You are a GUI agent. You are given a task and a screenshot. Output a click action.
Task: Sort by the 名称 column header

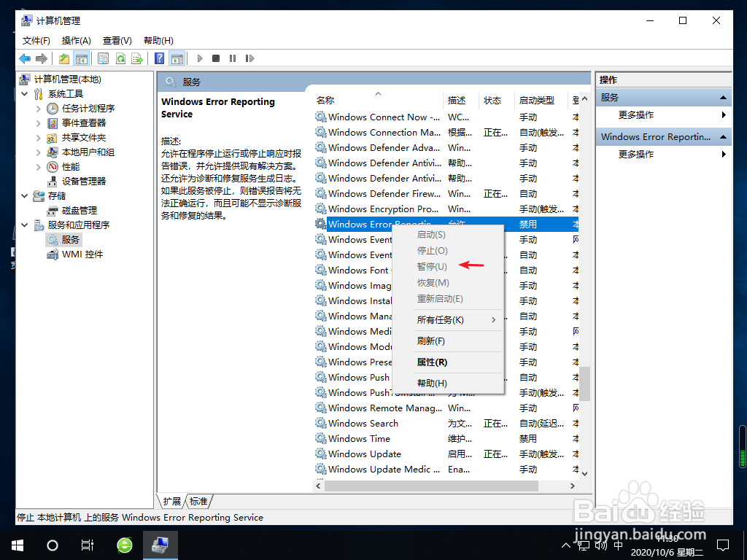click(x=379, y=101)
